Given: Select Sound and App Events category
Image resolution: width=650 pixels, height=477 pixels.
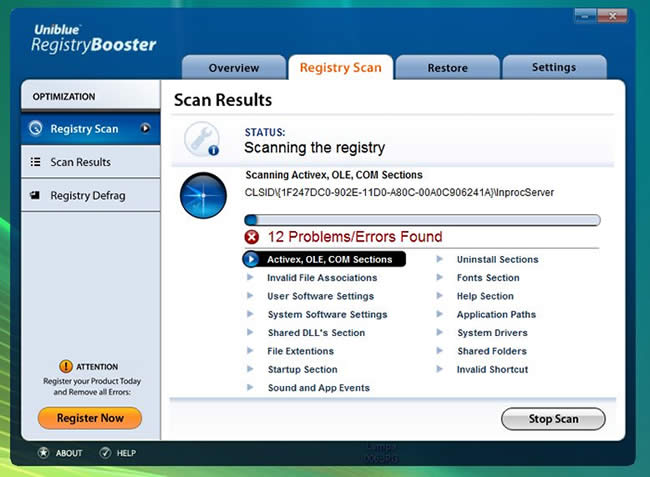Looking at the screenshot, I should click(x=319, y=388).
